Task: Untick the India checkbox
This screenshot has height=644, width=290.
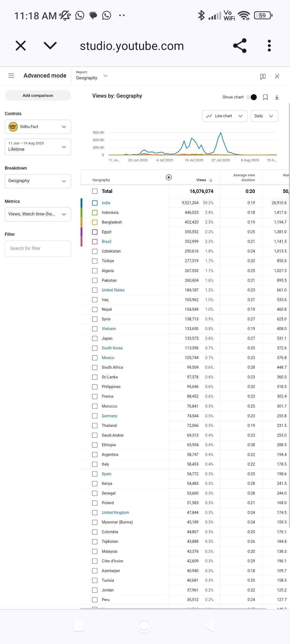Action: tap(95, 203)
